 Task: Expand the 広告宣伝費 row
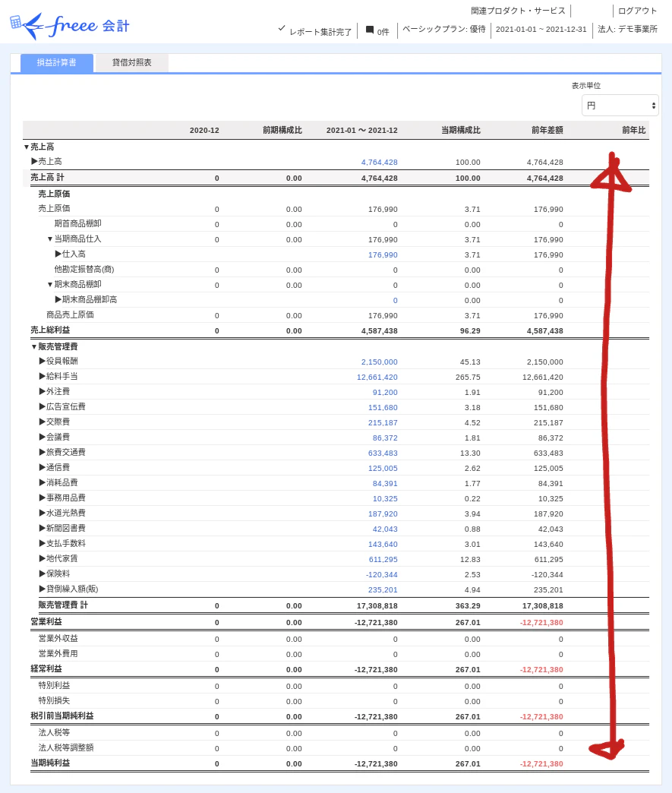(x=43, y=406)
